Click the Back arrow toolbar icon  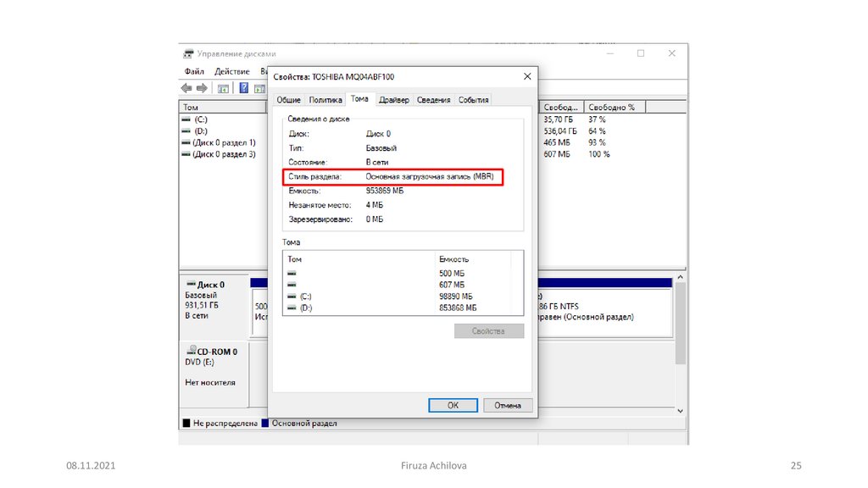click(186, 88)
